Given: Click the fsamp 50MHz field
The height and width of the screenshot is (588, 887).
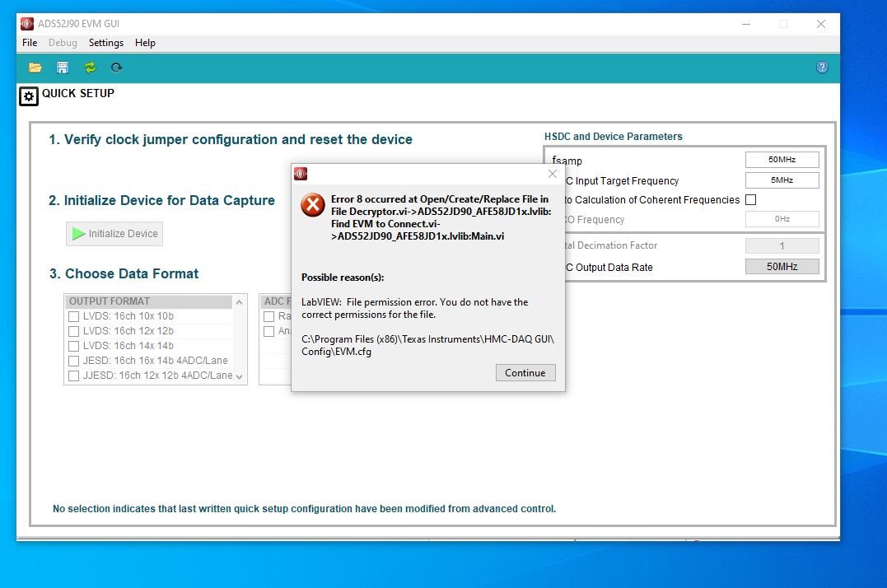Looking at the screenshot, I should pos(782,160).
